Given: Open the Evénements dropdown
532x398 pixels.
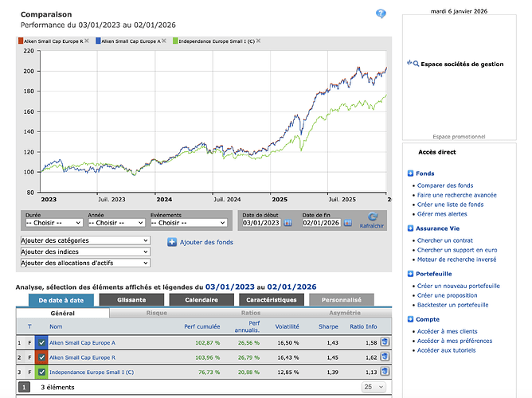Looking at the screenshot, I should click(x=189, y=223).
